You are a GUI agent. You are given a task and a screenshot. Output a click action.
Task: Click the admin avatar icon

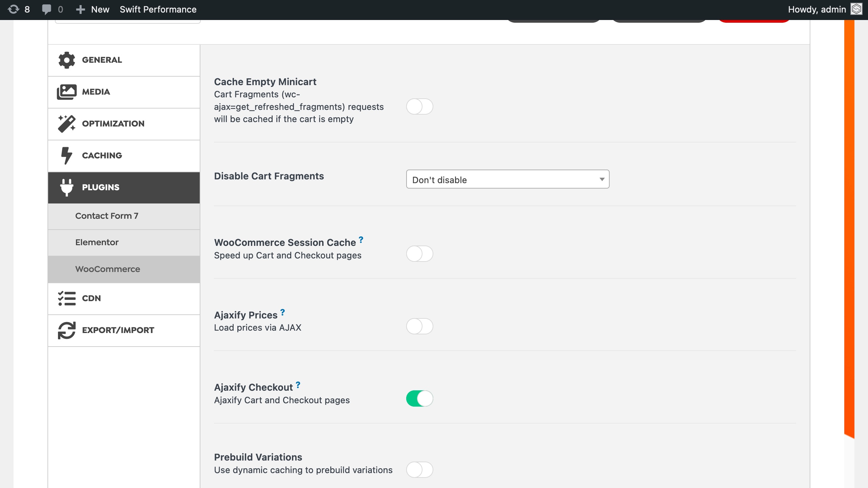coord(857,9)
